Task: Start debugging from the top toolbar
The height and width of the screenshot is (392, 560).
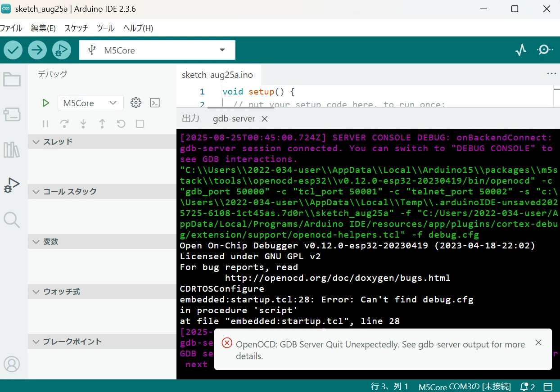Action: point(62,50)
